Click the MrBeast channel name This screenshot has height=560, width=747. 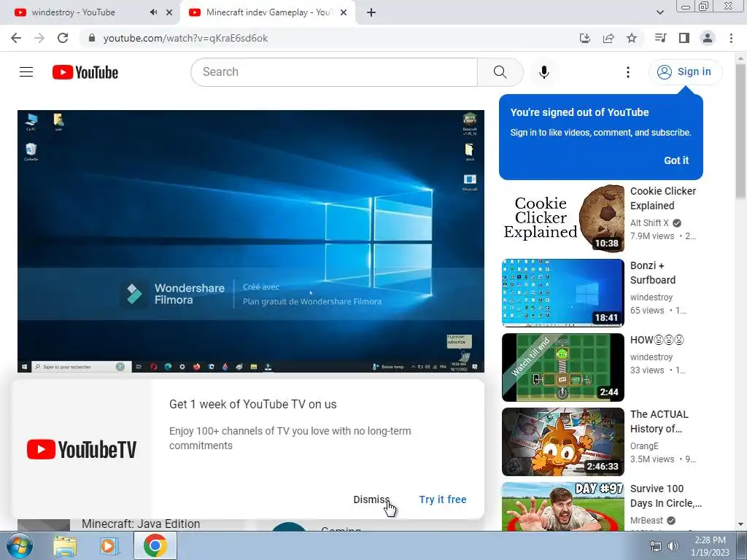[646, 521]
